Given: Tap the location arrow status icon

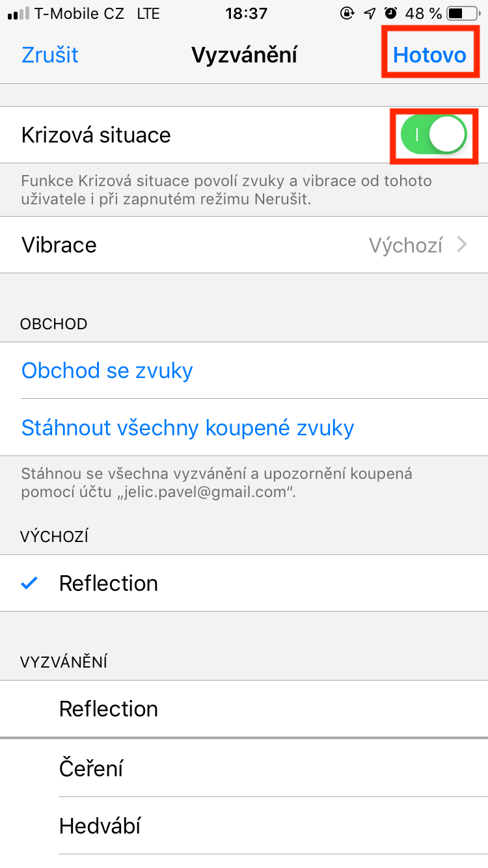Looking at the screenshot, I should [370, 14].
